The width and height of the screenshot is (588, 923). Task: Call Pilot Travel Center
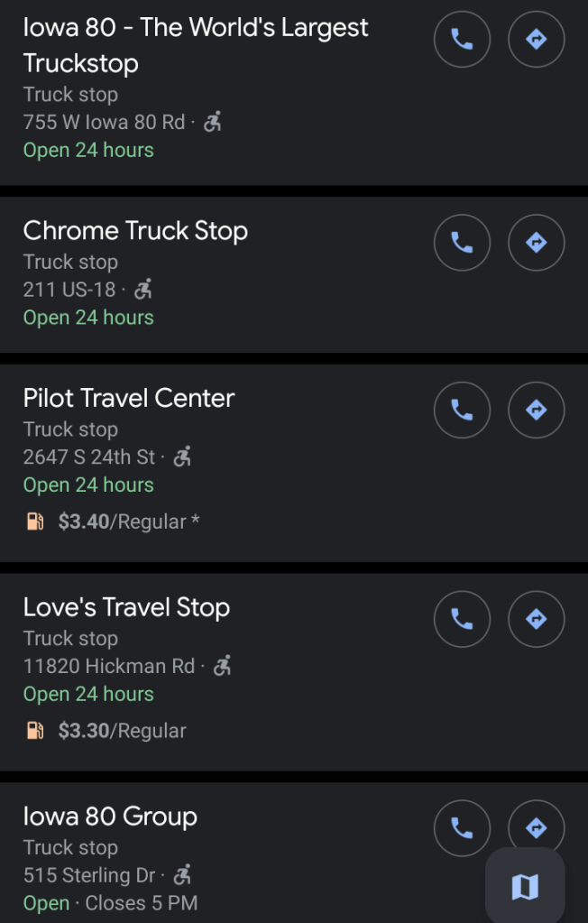[462, 410]
